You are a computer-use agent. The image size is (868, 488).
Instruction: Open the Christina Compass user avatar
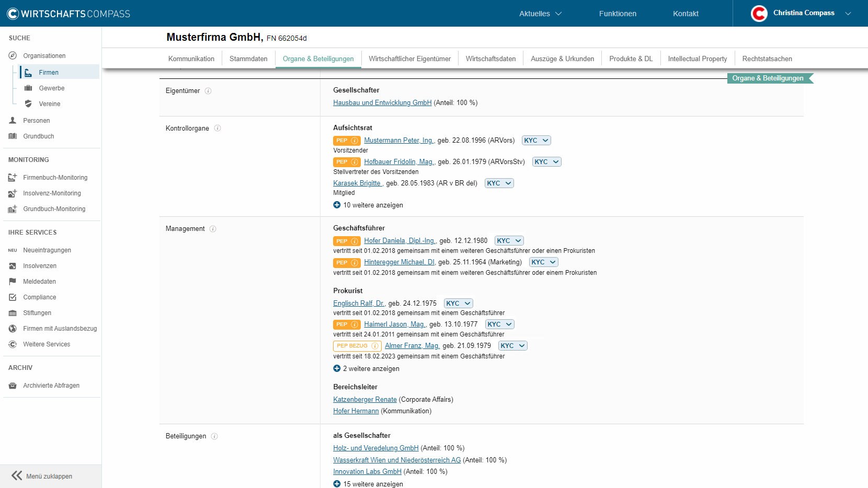(x=759, y=14)
